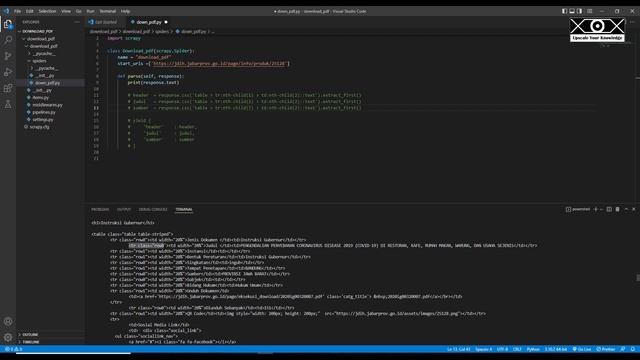Click the notifications bell in status bar

click(633, 349)
